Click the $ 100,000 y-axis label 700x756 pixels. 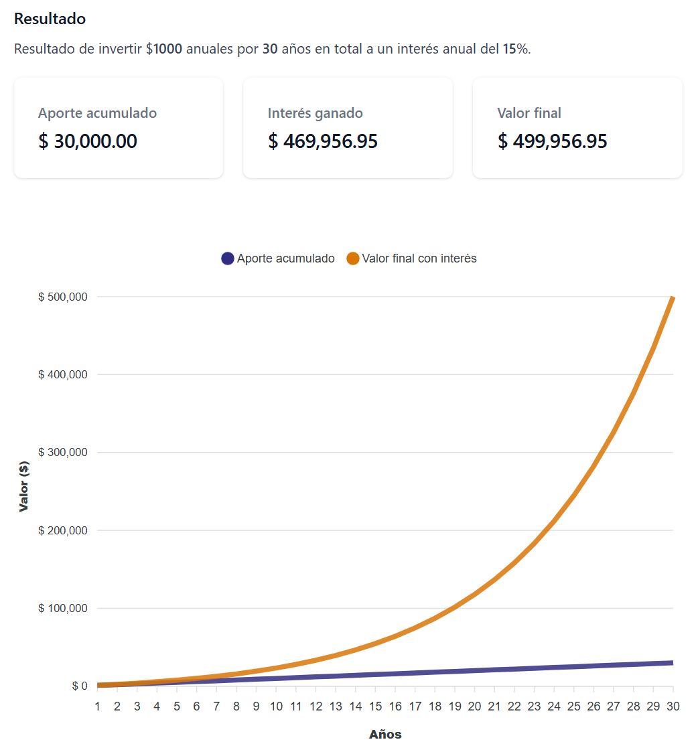(x=63, y=608)
